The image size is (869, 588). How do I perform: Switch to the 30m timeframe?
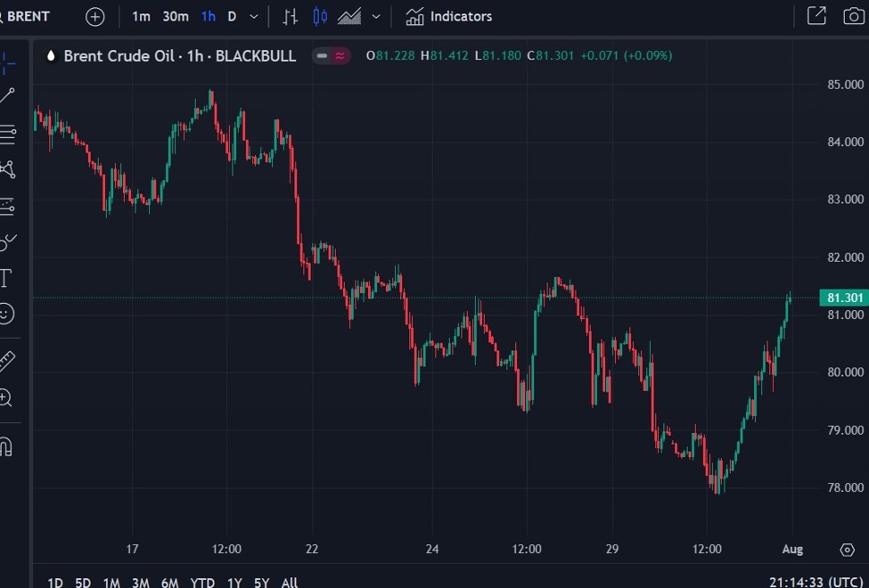point(176,17)
